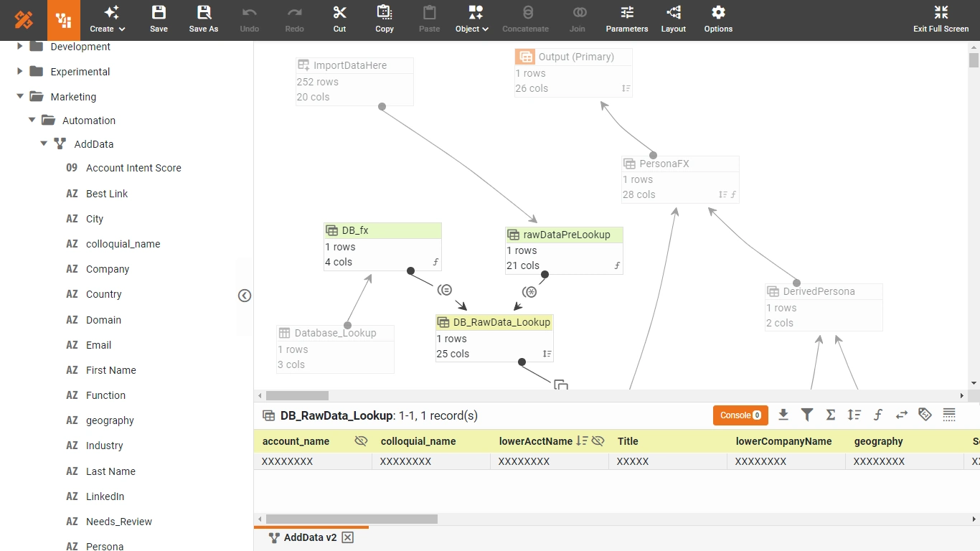Unhide the account_name column via its eye toggle
980x551 pixels.
(361, 441)
